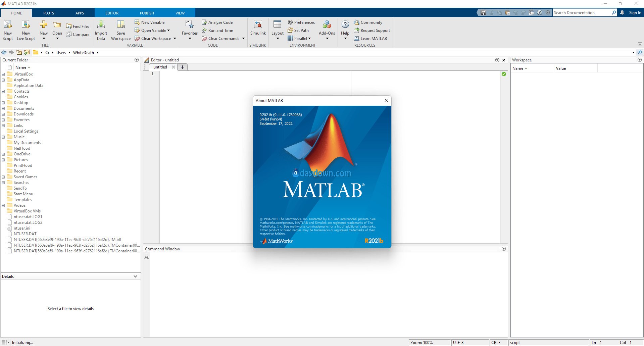Go forward in folder navigation

click(x=11, y=52)
